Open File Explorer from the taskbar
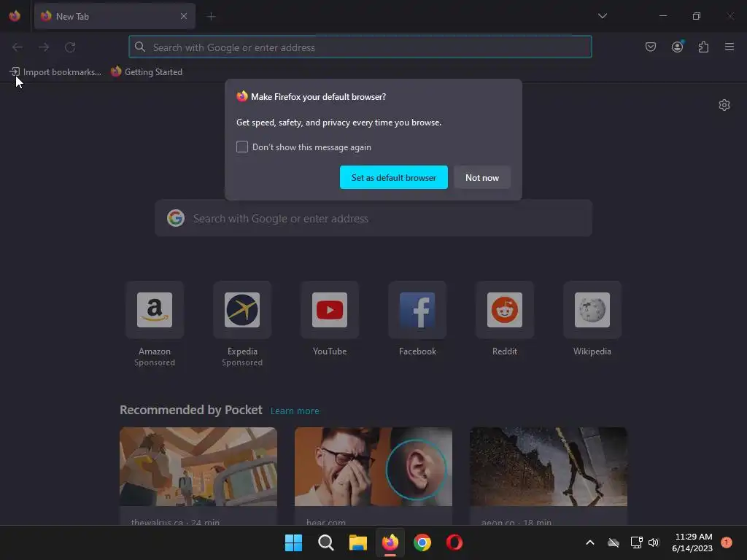Viewport: 747px width, 560px height. pyautogui.click(x=357, y=542)
